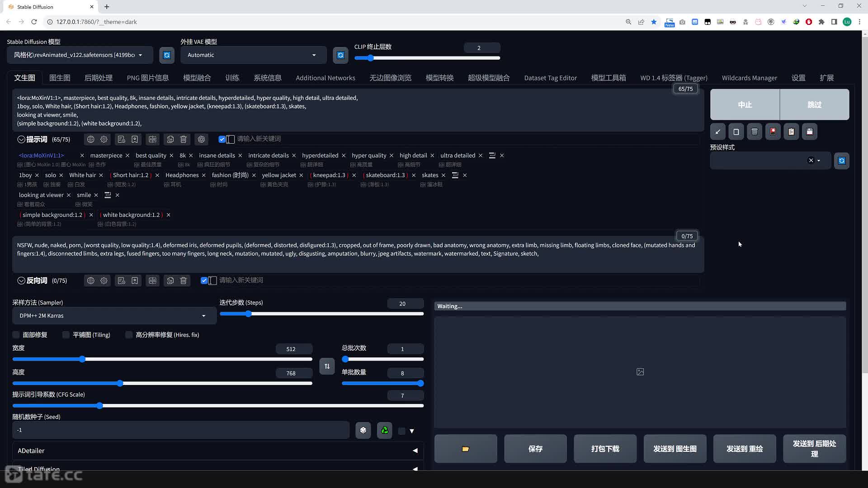Click translate icon in 提示词 toolbar
Screen dimensions: 868x488
tap(152, 139)
